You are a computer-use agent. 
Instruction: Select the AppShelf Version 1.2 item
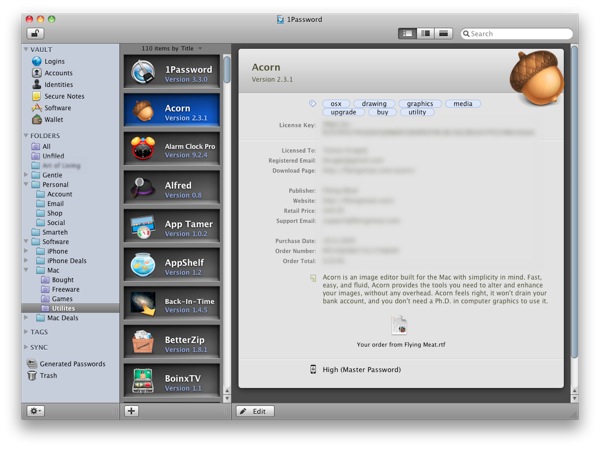click(x=172, y=265)
